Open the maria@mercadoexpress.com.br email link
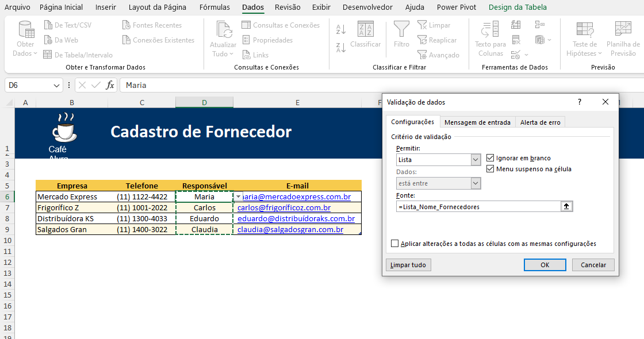Viewport: 644px width, 339px height. [x=297, y=197]
